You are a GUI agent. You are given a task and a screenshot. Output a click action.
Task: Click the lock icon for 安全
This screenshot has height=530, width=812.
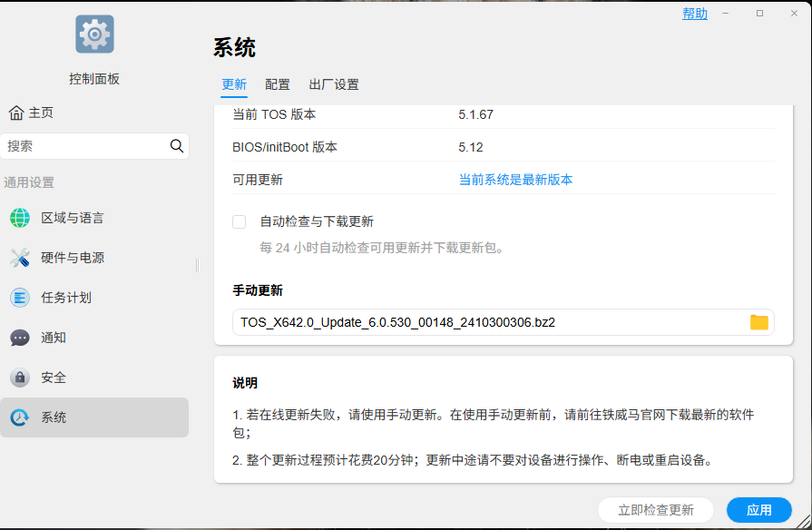click(20, 378)
